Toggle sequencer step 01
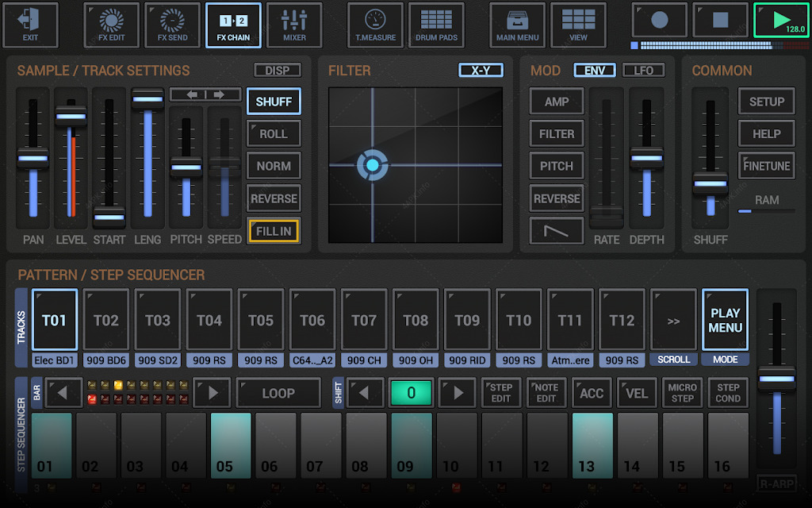 pos(52,445)
